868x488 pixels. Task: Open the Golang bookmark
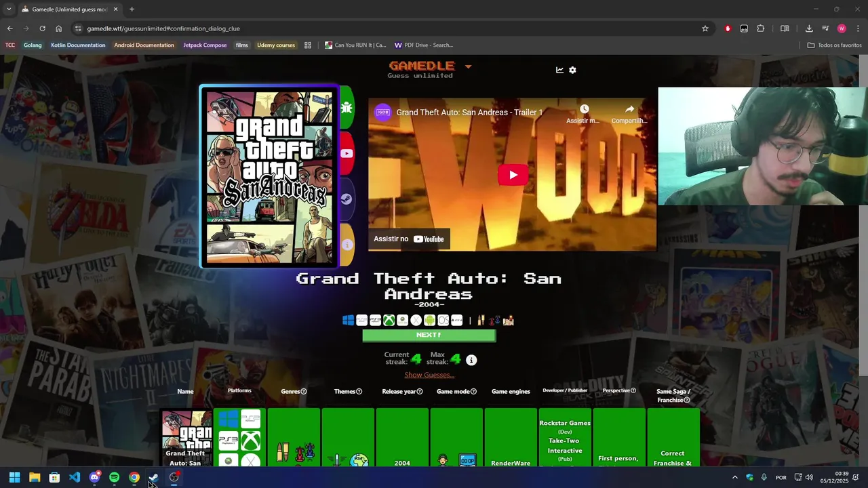click(x=33, y=45)
